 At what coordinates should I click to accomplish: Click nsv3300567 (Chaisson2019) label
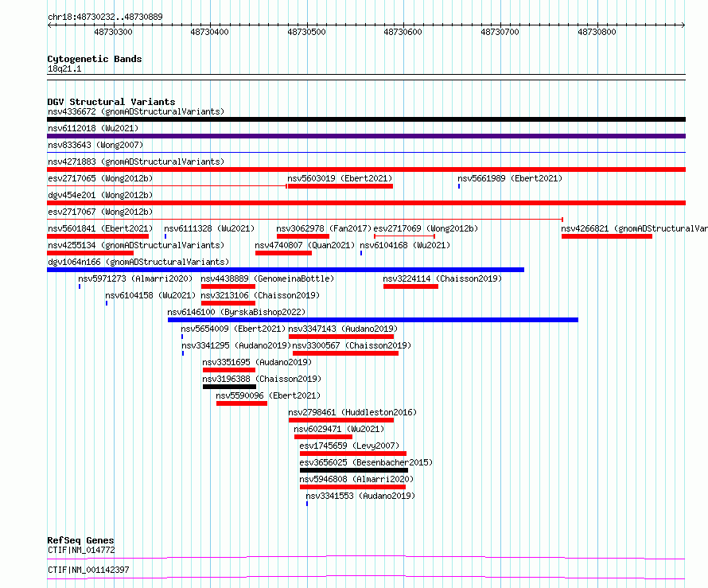(352, 345)
